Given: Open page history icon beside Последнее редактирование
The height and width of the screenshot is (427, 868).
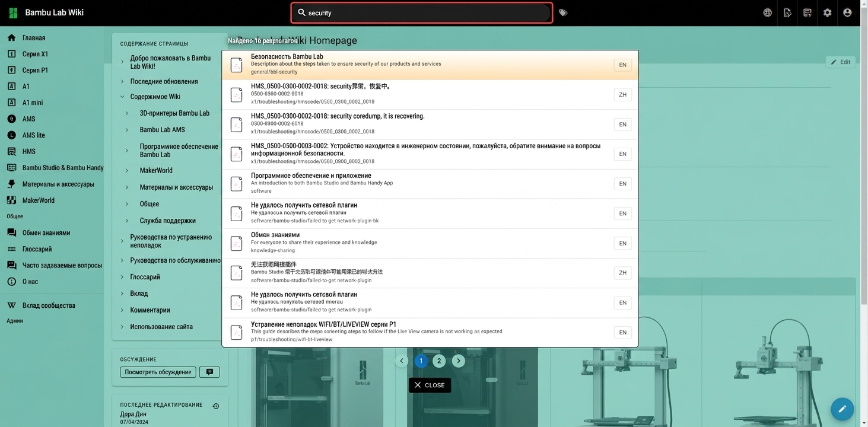Looking at the screenshot, I should tap(216, 406).
